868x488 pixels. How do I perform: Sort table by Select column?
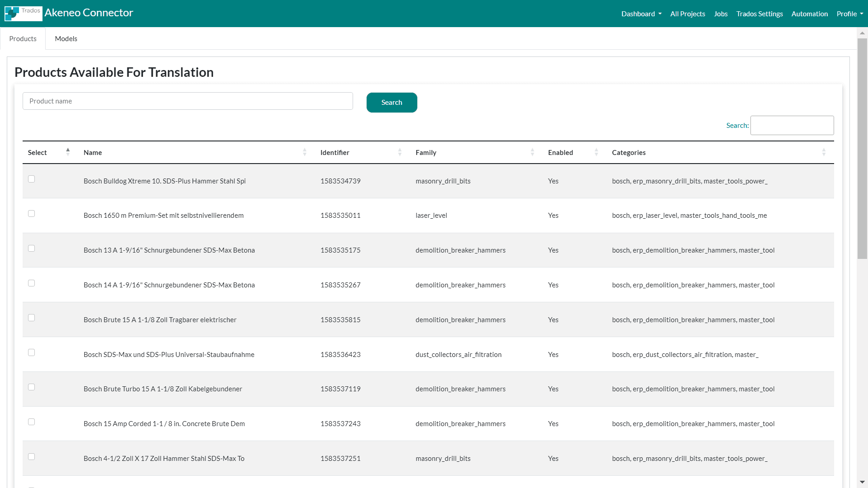(68, 152)
